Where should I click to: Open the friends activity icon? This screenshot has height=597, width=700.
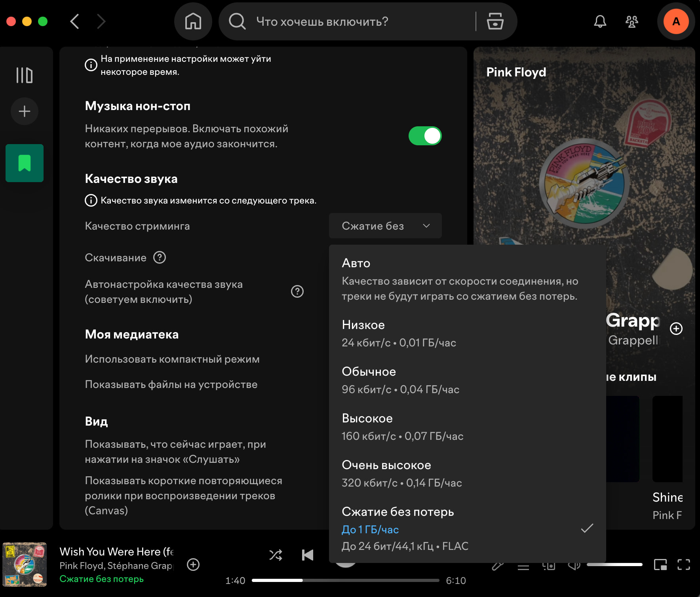click(632, 21)
